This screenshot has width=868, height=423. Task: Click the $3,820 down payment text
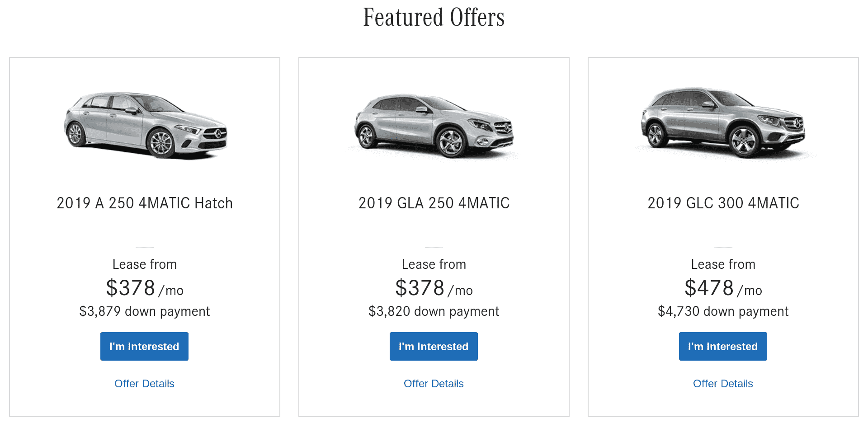point(434,311)
